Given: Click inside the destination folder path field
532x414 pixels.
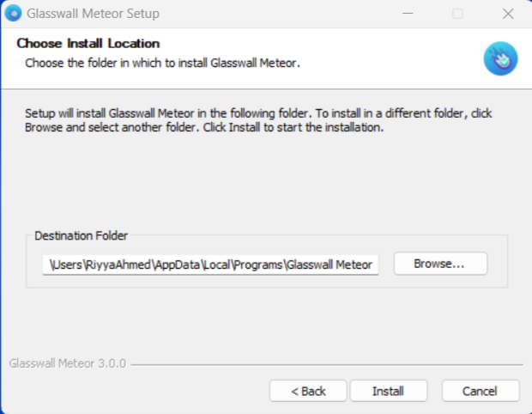Looking at the screenshot, I should pyautogui.click(x=210, y=265).
